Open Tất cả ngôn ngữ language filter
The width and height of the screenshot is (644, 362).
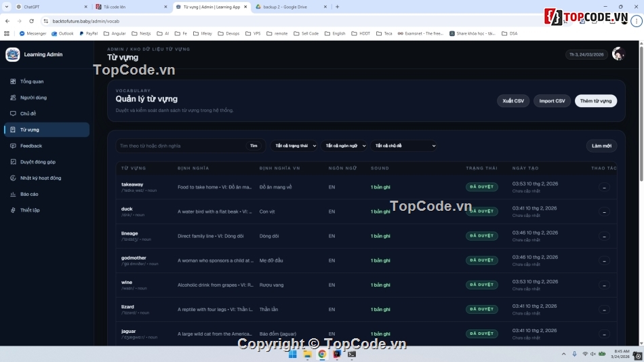[x=344, y=146]
